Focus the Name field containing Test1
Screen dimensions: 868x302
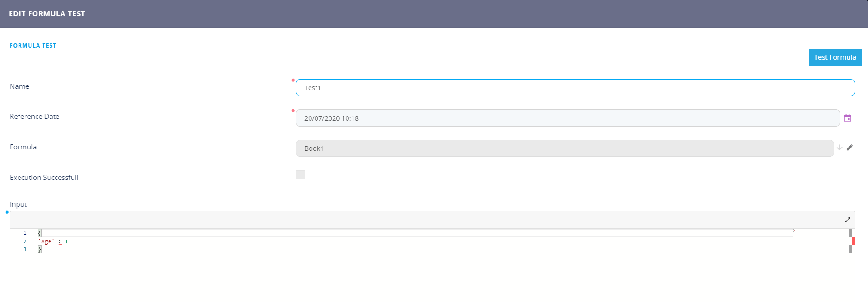pyautogui.click(x=575, y=88)
